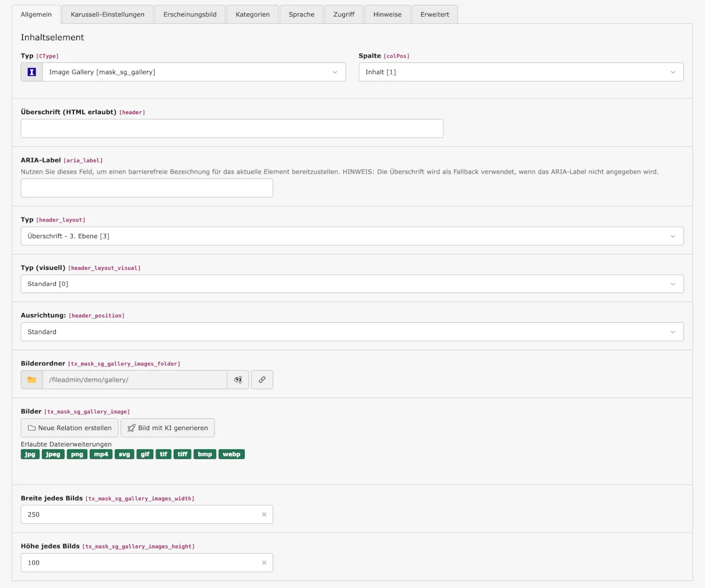The width and height of the screenshot is (705, 588).
Task: Open the link browser using the chain icon
Action: tap(262, 380)
